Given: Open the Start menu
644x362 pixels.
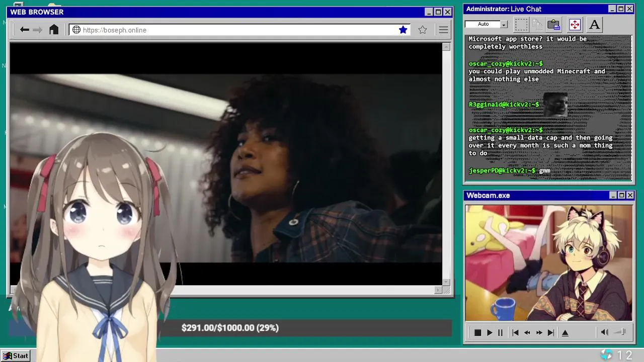Looking at the screenshot, I should click(16, 355).
